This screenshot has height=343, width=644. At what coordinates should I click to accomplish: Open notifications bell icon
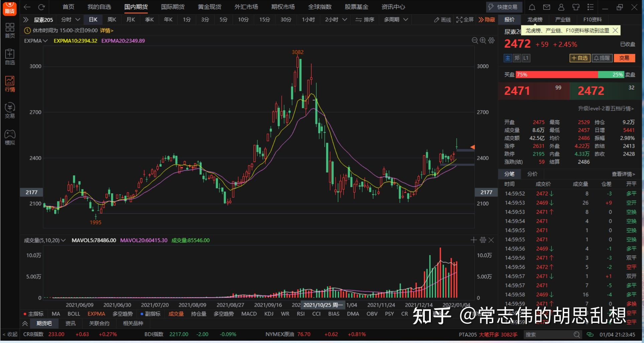pyautogui.click(x=532, y=7)
